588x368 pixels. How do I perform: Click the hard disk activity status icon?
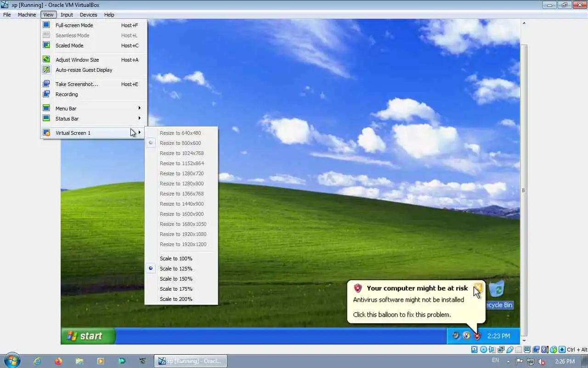[475, 350]
